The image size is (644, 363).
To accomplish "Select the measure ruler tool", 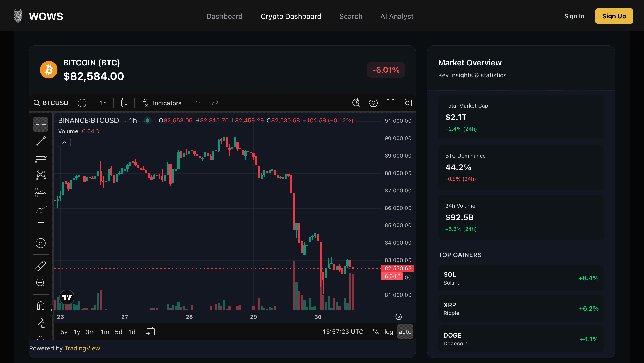I will (x=40, y=266).
